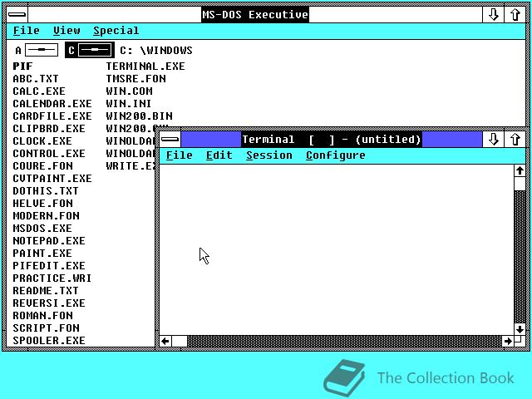Select the PIF directory entry
Screen dimensions: 532x399
coord(22,66)
